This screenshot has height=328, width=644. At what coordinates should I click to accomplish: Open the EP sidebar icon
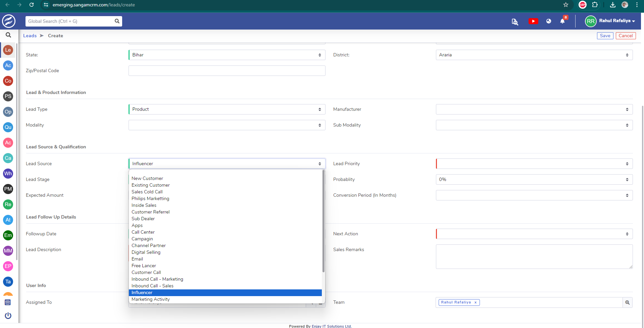pyautogui.click(x=8, y=266)
